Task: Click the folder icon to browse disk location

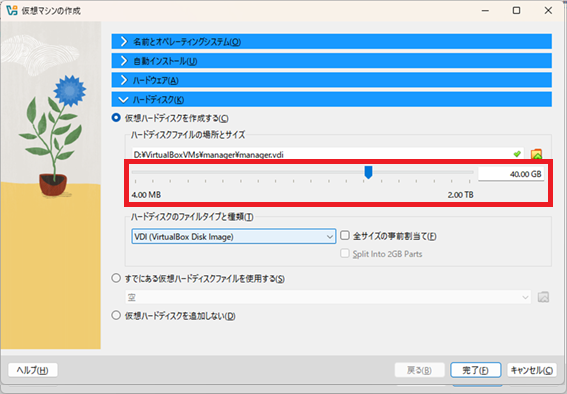Action: tap(537, 154)
